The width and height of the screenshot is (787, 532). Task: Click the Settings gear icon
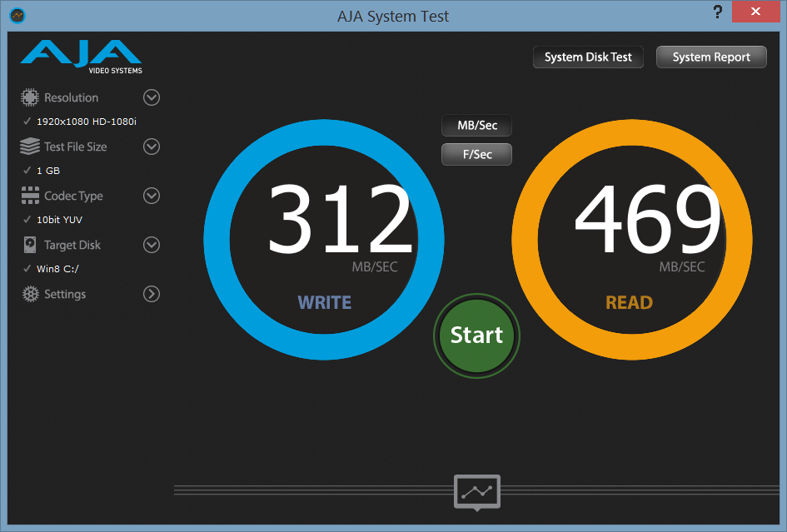[31, 294]
